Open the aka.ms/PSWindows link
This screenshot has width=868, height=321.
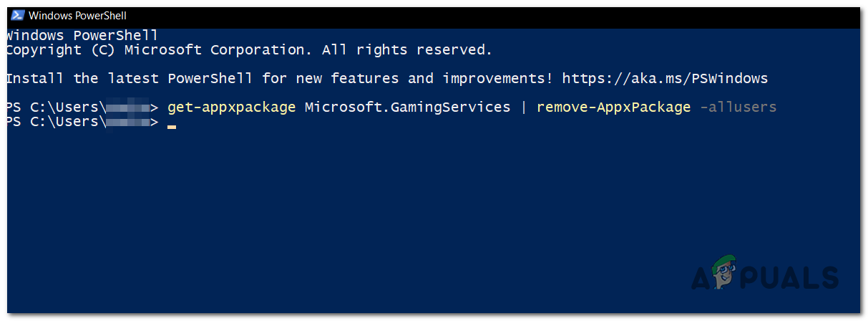point(665,78)
